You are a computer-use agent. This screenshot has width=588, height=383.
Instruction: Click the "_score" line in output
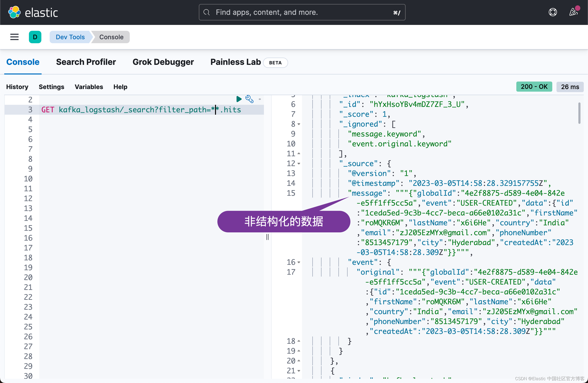click(365, 114)
